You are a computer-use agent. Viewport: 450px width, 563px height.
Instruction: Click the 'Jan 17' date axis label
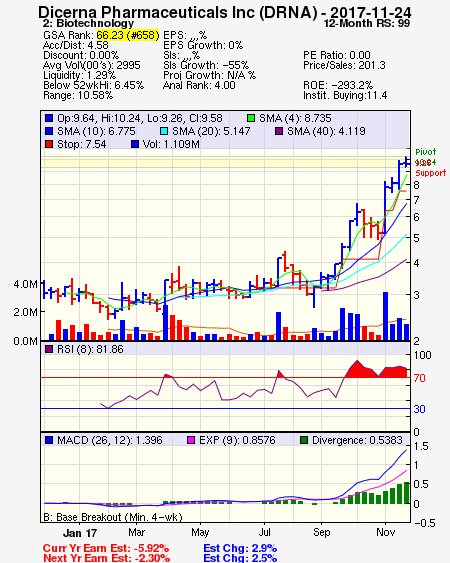click(x=80, y=533)
